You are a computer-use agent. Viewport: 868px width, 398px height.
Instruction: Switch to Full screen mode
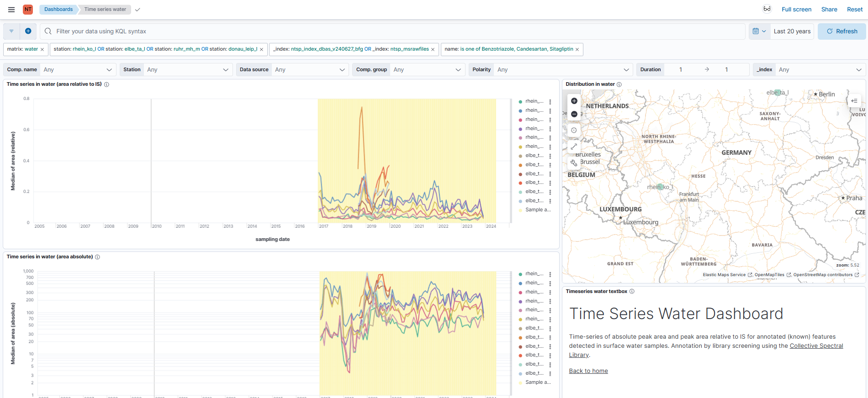click(796, 9)
